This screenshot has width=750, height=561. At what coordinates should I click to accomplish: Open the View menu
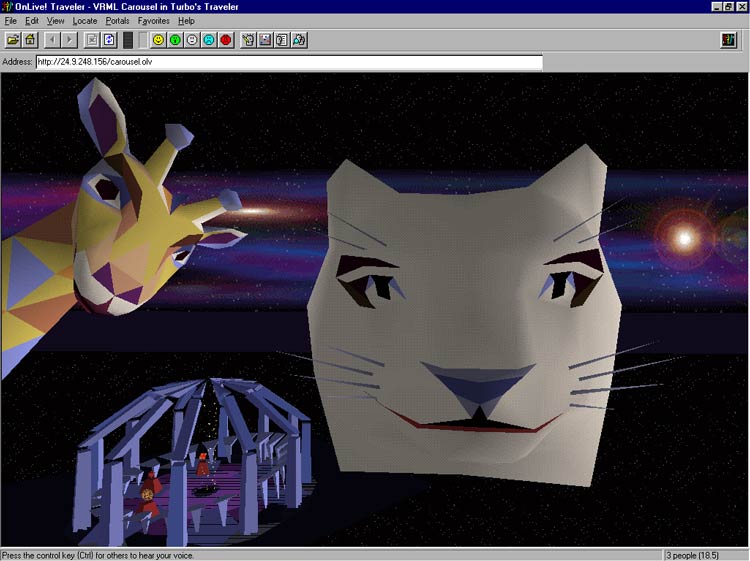click(x=55, y=21)
